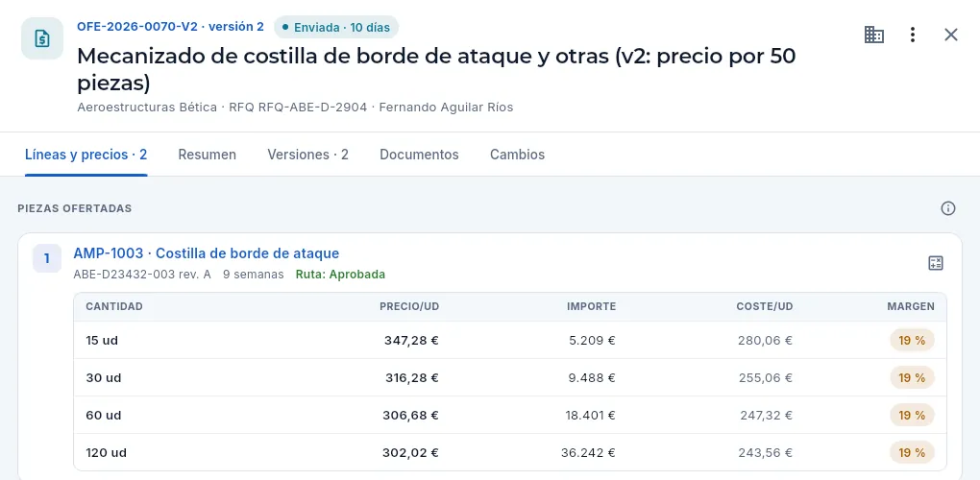Viewport: 980px width, 480px height.
Task: Open the company building icon
Action: pos(873,35)
